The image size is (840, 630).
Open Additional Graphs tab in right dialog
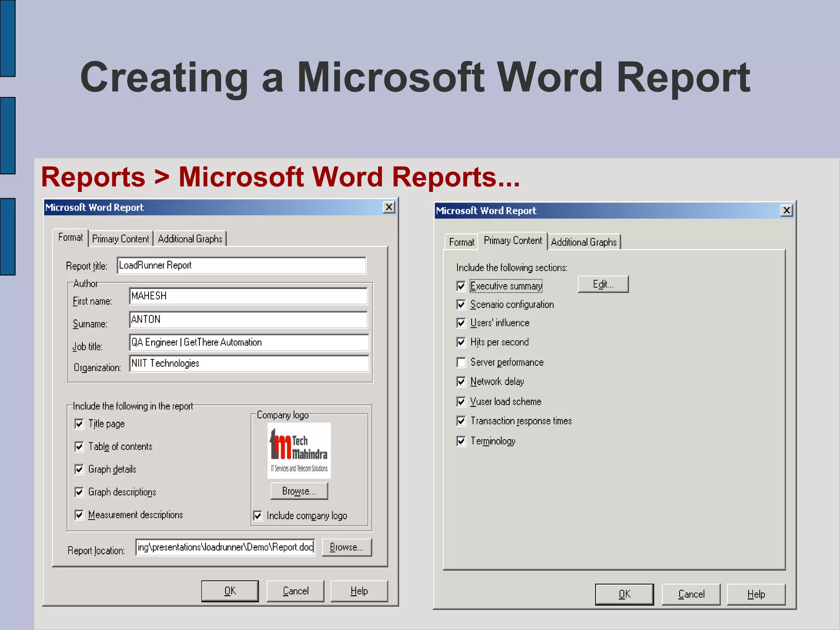[584, 242]
